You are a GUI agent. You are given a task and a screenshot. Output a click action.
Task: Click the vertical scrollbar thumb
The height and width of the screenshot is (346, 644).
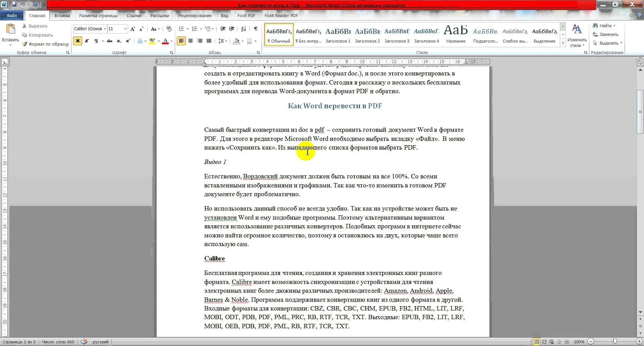click(640, 112)
